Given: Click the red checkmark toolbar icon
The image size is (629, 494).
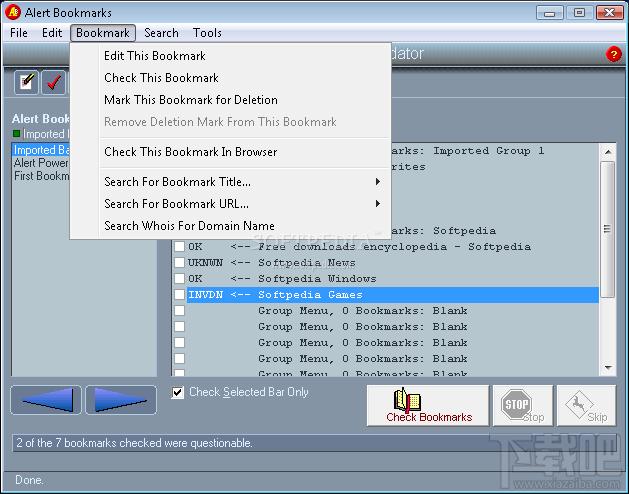Looking at the screenshot, I should [53, 83].
